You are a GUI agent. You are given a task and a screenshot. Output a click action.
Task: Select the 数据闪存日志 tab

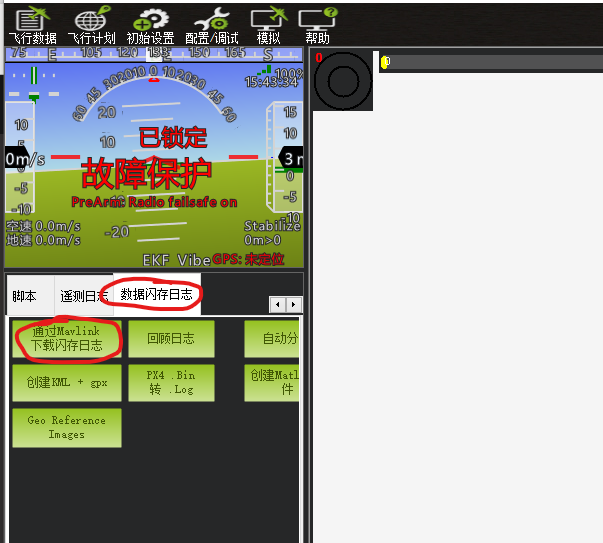coord(157,294)
